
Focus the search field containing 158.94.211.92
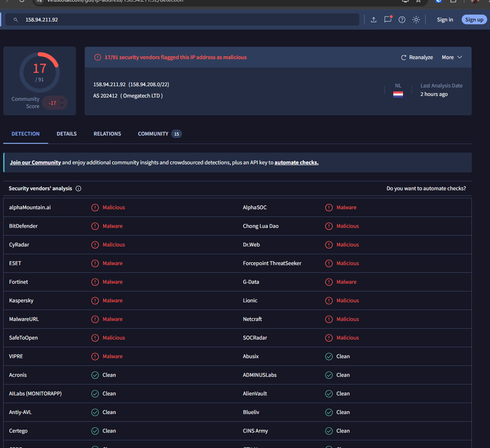pos(182,20)
